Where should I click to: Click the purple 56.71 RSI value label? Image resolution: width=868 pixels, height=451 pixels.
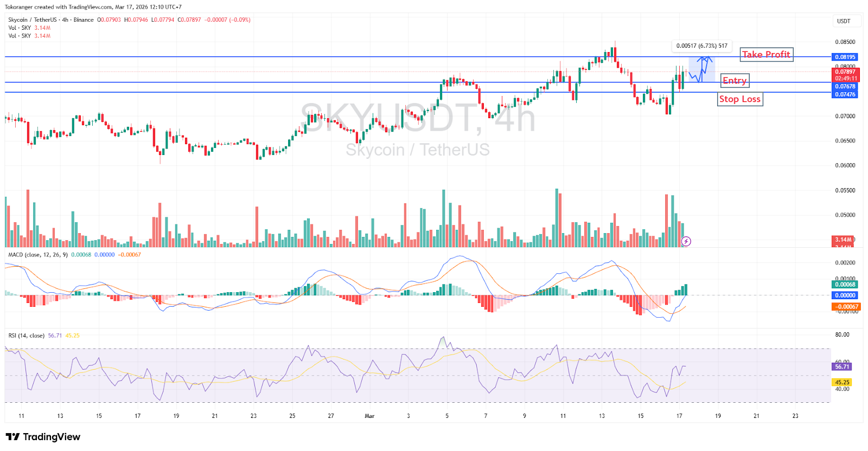[842, 367]
